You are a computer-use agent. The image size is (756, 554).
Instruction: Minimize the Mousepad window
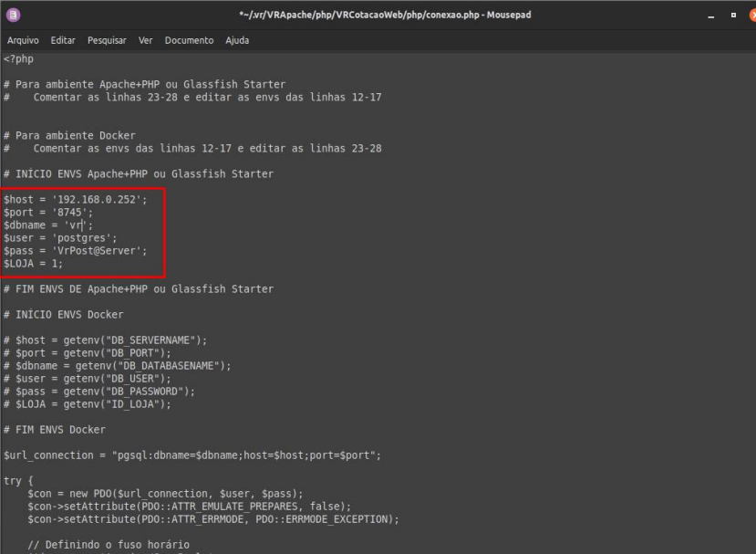pos(710,16)
